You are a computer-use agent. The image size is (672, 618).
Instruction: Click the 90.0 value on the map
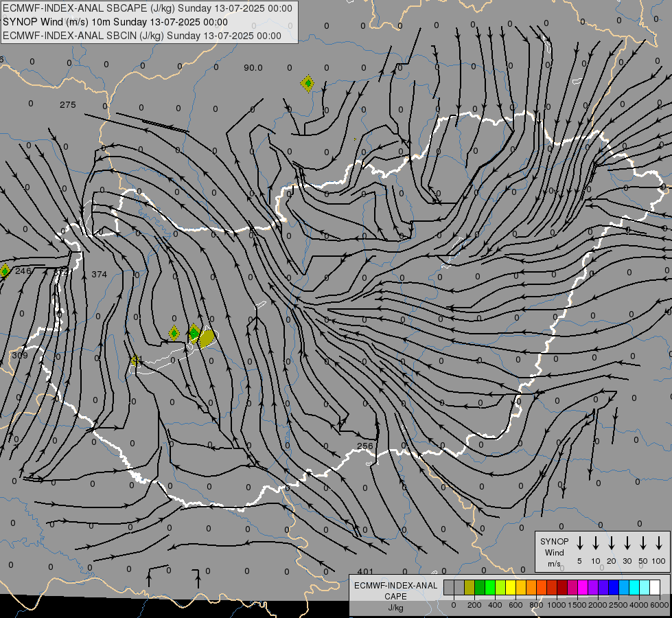click(x=253, y=68)
